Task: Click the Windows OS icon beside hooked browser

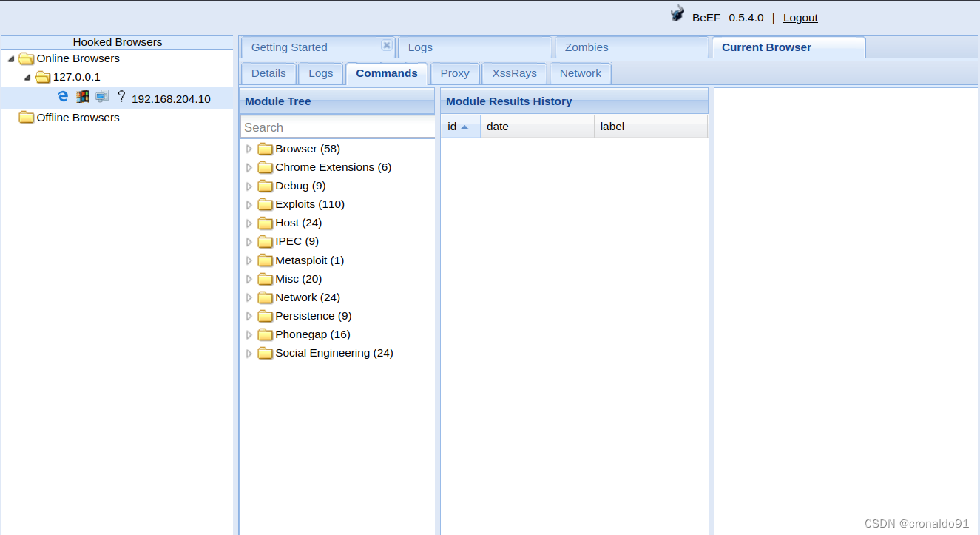Action: point(83,96)
